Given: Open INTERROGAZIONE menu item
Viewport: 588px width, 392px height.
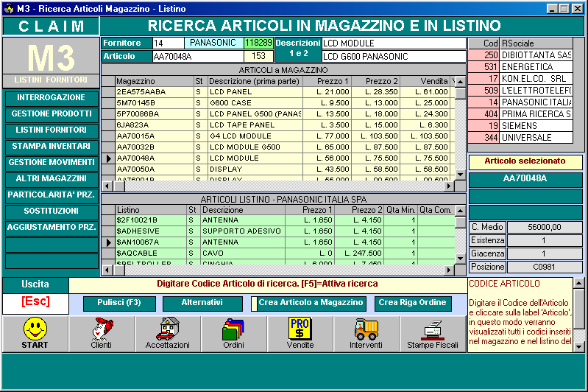Looking at the screenshot, I should [x=51, y=97].
